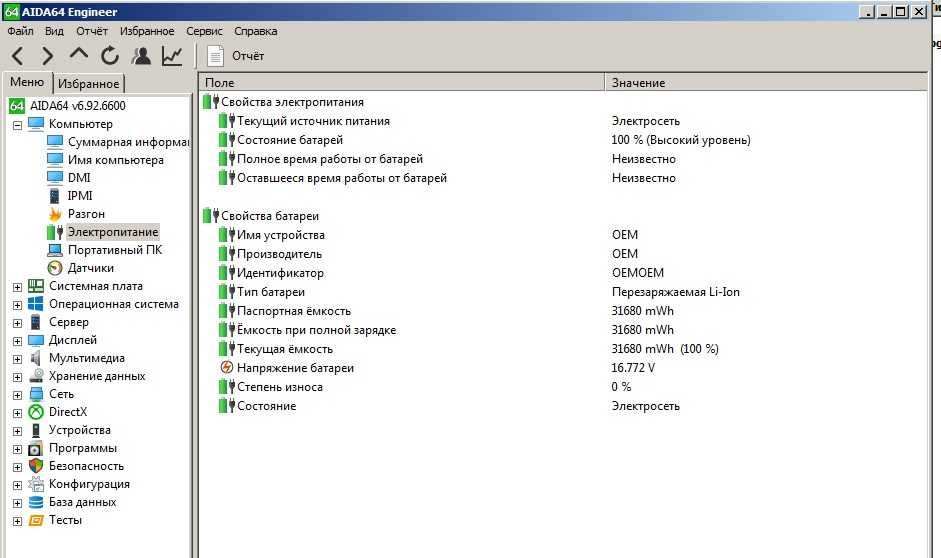Viewport: 941px width, 558px height.
Task: Select Текущий источник питания row
Action: pos(564,121)
